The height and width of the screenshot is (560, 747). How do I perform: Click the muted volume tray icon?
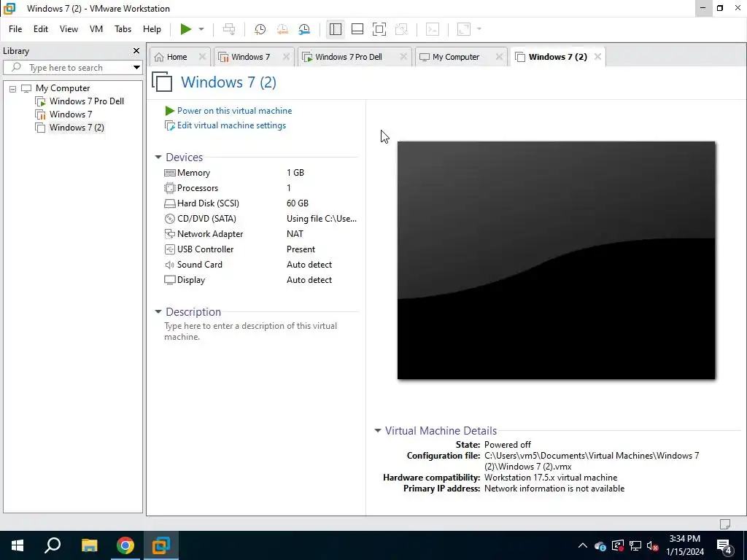pyautogui.click(x=653, y=545)
